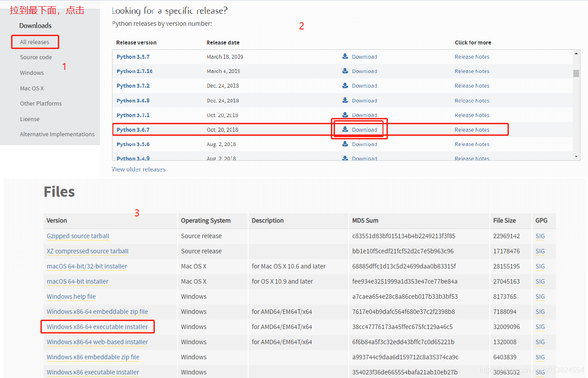Click download icon for Python 3.6.7
588x378 pixels.
[x=345, y=130]
